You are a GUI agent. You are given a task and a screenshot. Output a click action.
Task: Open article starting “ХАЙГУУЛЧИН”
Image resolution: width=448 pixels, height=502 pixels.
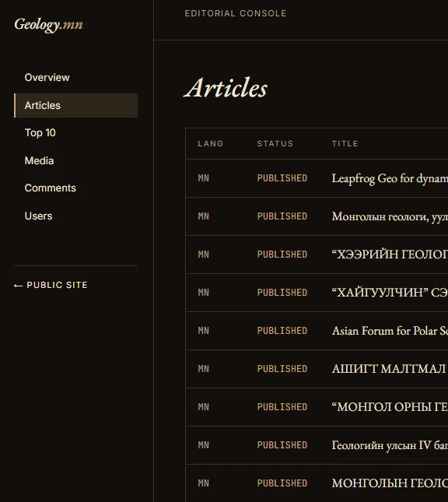[x=390, y=293]
